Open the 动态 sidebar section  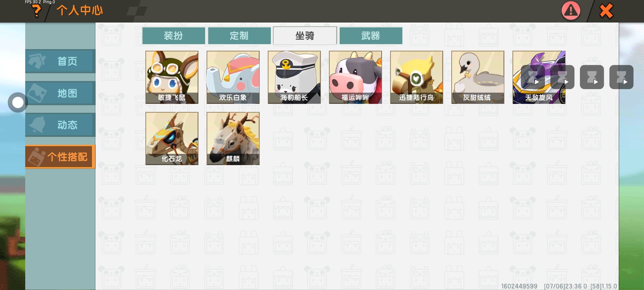tap(60, 125)
